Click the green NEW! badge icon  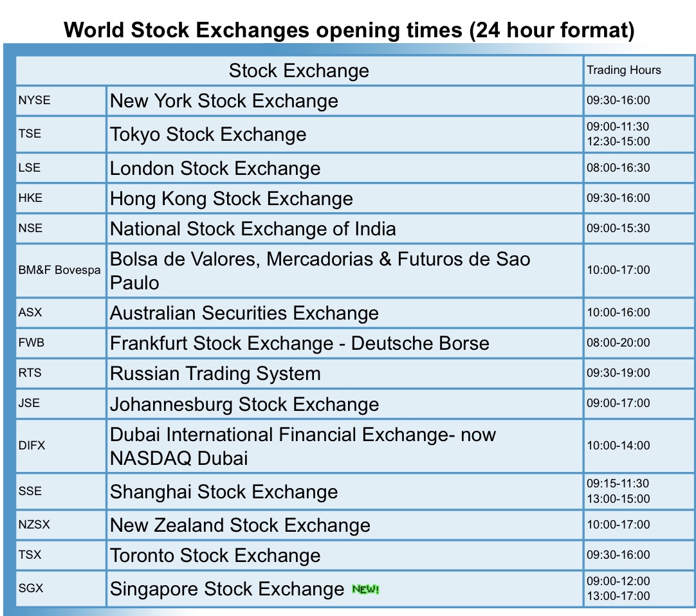365,589
